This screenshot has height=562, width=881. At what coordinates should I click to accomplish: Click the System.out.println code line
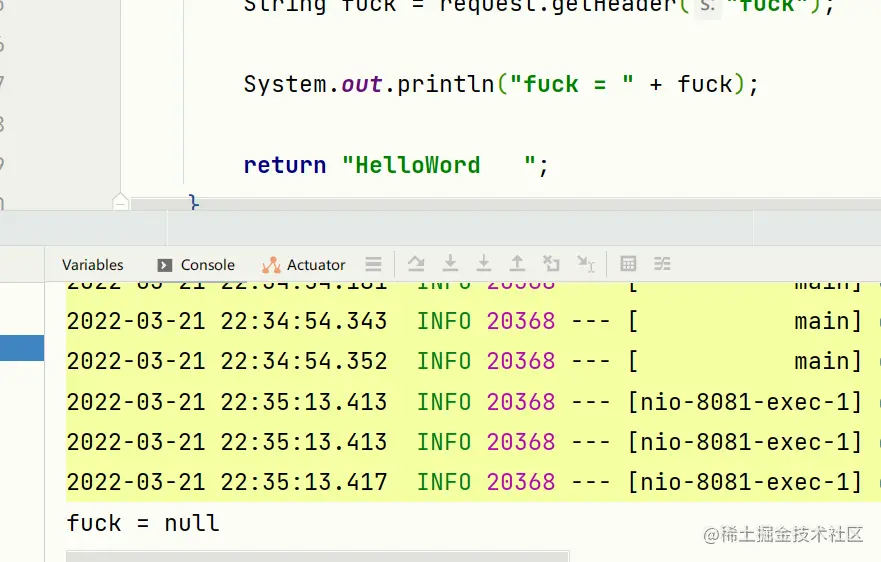[501, 85]
